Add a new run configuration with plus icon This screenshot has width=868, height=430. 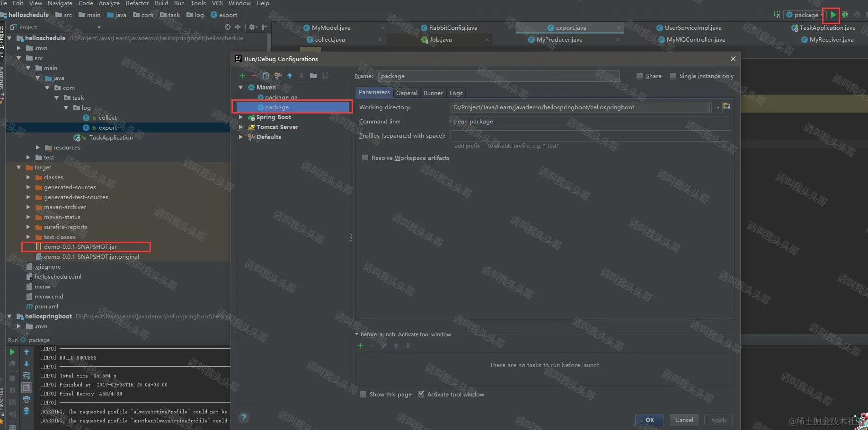242,76
